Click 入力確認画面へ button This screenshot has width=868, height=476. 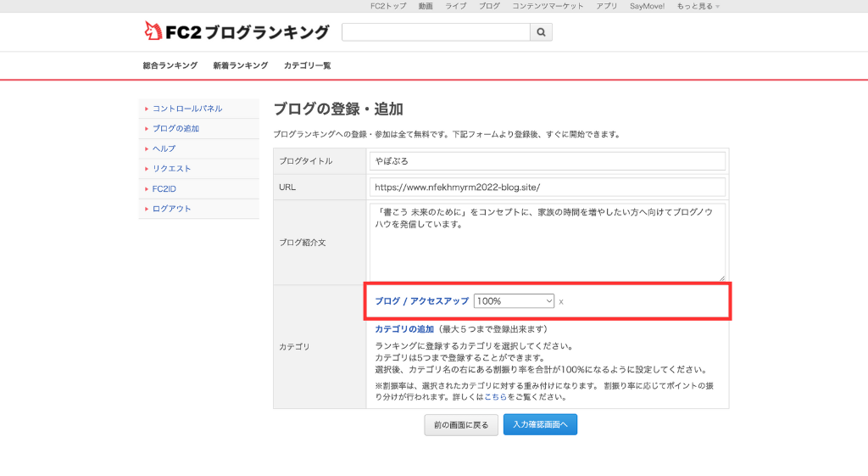coord(540,424)
